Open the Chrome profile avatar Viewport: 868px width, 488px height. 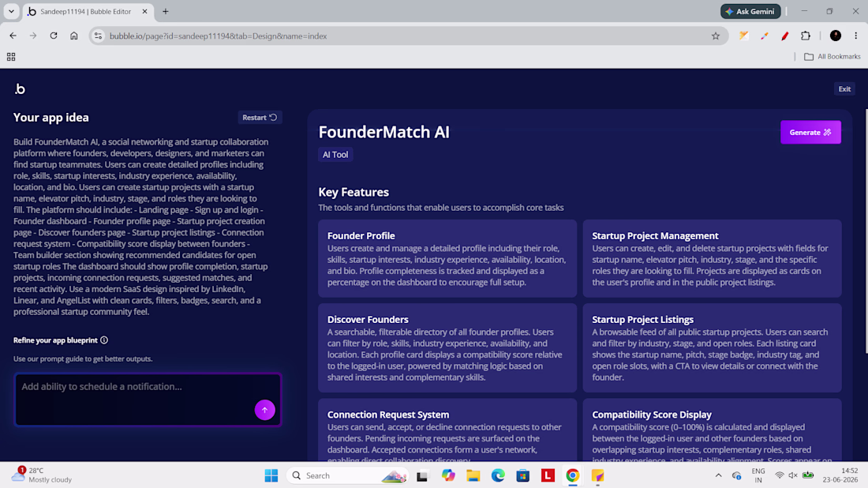click(x=836, y=36)
